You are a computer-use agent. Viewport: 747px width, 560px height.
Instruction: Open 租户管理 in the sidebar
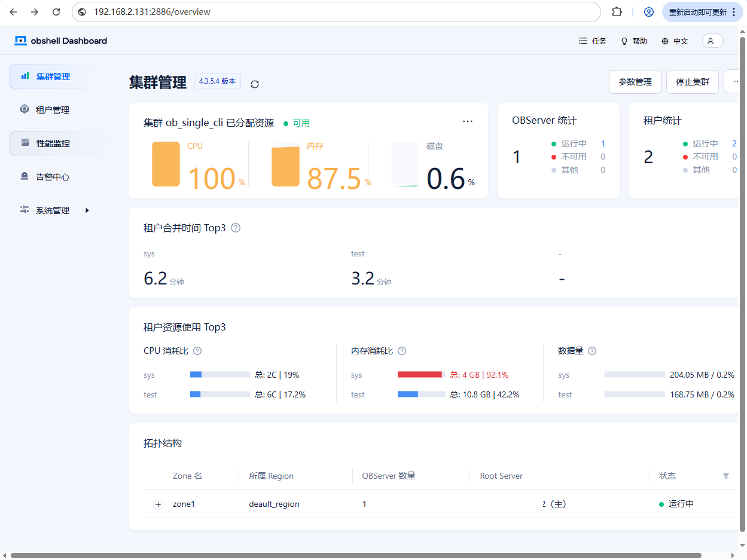click(x=53, y=110)
